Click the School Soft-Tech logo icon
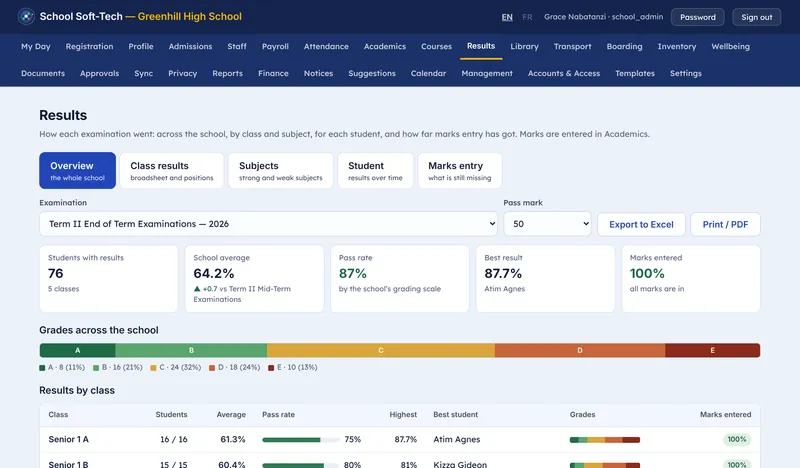This screenshot has width=800, height=468. tap(26, 16)
